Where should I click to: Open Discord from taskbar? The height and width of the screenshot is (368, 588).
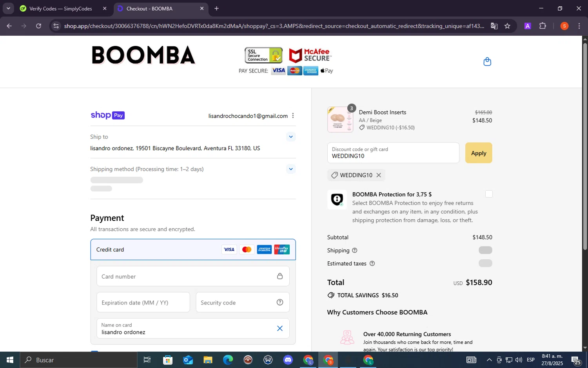pos(288,360)
